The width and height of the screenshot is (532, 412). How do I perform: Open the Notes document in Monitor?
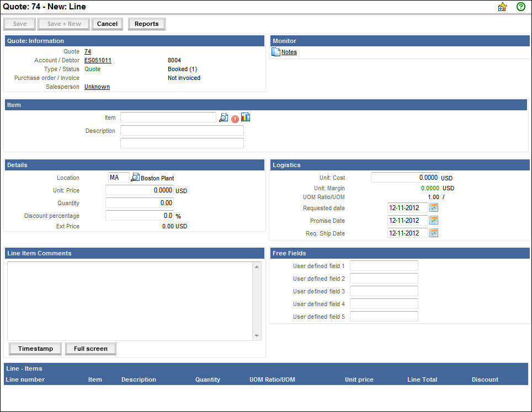click(289, 52)
